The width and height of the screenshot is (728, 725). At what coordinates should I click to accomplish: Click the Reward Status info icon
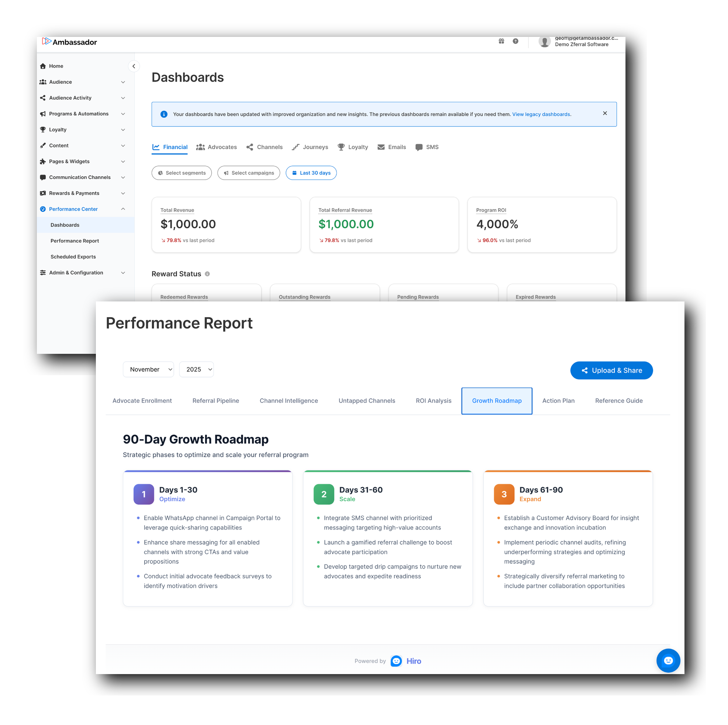click(207, 274)
